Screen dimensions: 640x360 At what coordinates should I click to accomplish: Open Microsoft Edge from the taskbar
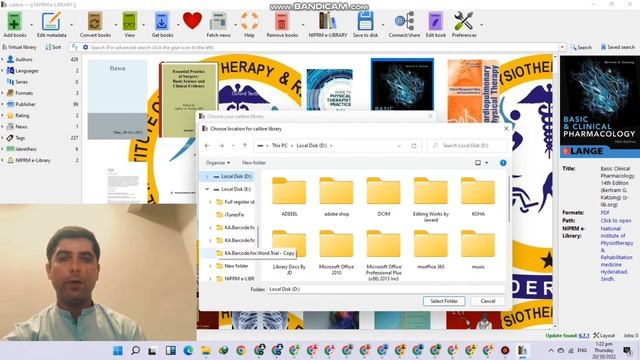[188, 351]
